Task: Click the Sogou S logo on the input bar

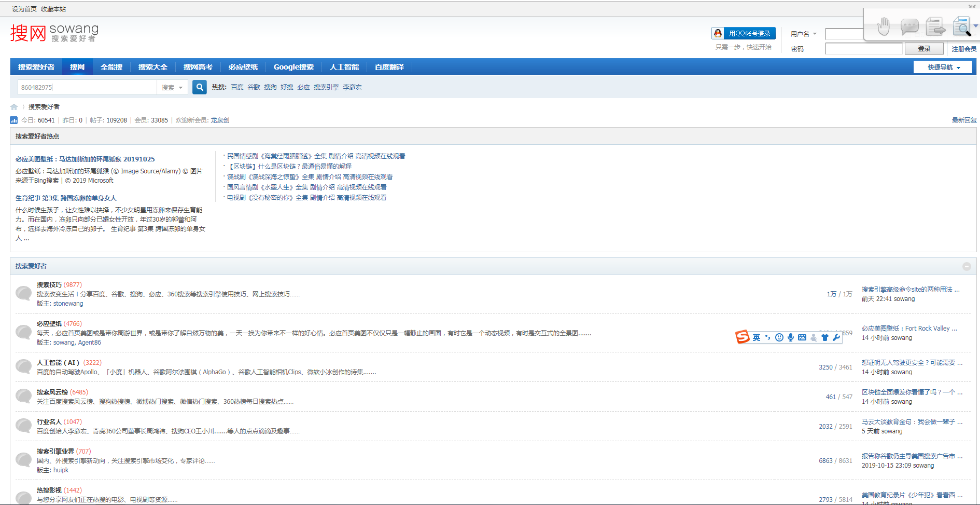Action: pos(743,337)
